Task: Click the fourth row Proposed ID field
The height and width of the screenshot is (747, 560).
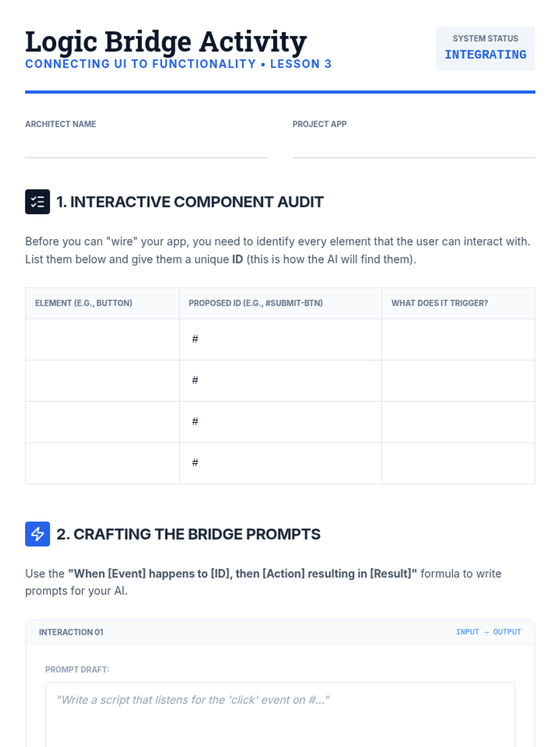Action: (x=280, y=463)
